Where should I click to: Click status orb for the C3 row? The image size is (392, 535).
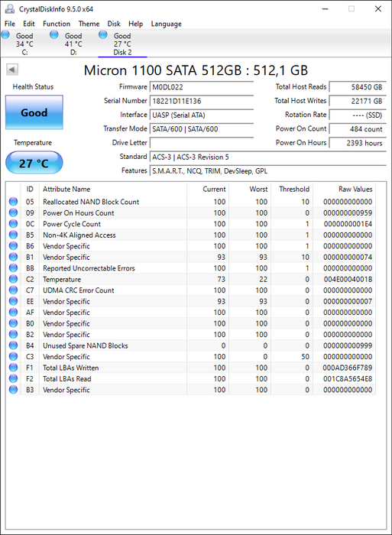click(x=13, y=357)
